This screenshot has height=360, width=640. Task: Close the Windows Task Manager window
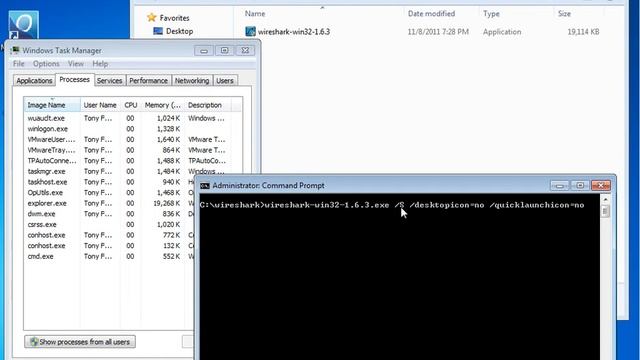[x=245, y=51]
